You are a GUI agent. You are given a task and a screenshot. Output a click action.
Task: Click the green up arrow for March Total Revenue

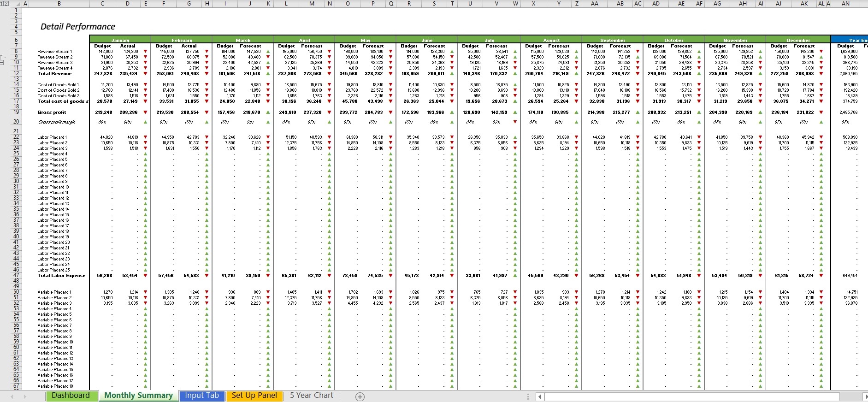click(268, 74)
